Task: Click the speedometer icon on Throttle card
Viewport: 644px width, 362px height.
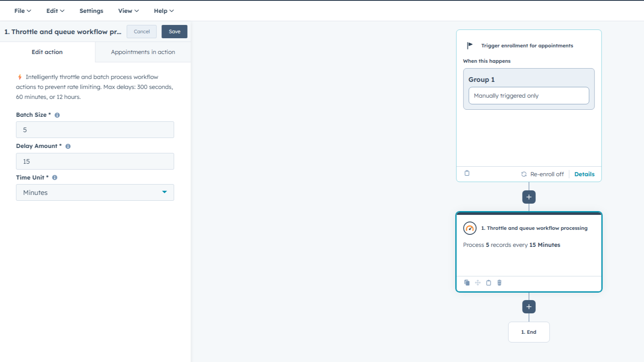Action: click(x=470, y=228)
